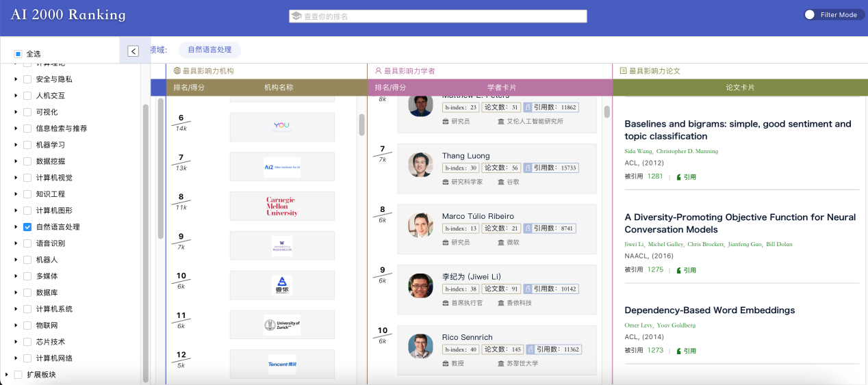
Task: Click Marco Túlio Ribeiro's profile photo
Action: pyautogui.click(x=420, y=225)
